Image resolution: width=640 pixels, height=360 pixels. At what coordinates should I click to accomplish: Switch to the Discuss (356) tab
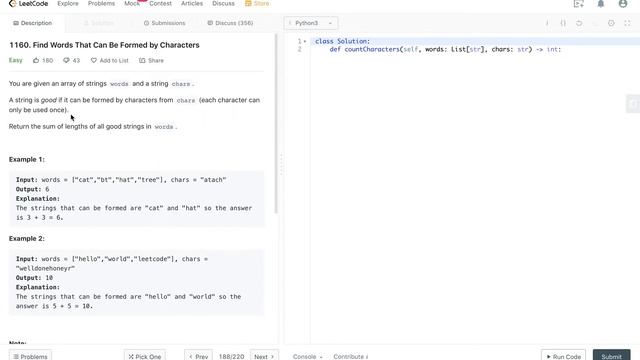230,23
